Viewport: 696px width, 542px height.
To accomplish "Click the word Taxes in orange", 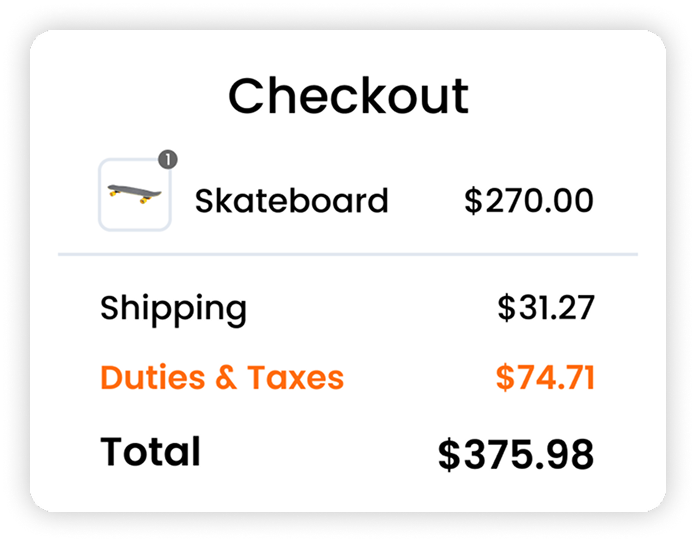I will point(295,378).
